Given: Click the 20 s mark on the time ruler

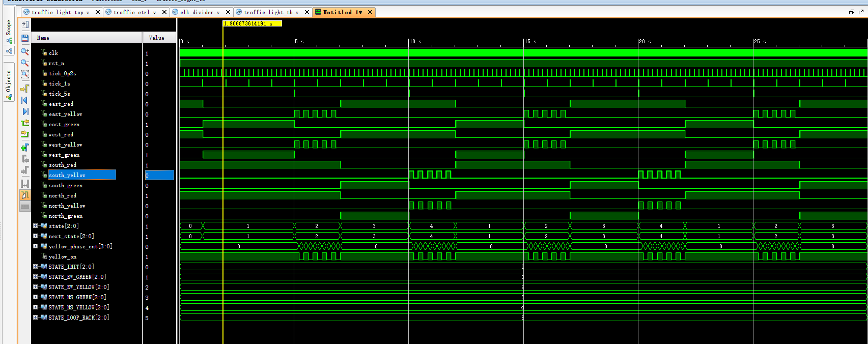Looking at the screenshot, I should pyautogui.click(x=646, y=42).
